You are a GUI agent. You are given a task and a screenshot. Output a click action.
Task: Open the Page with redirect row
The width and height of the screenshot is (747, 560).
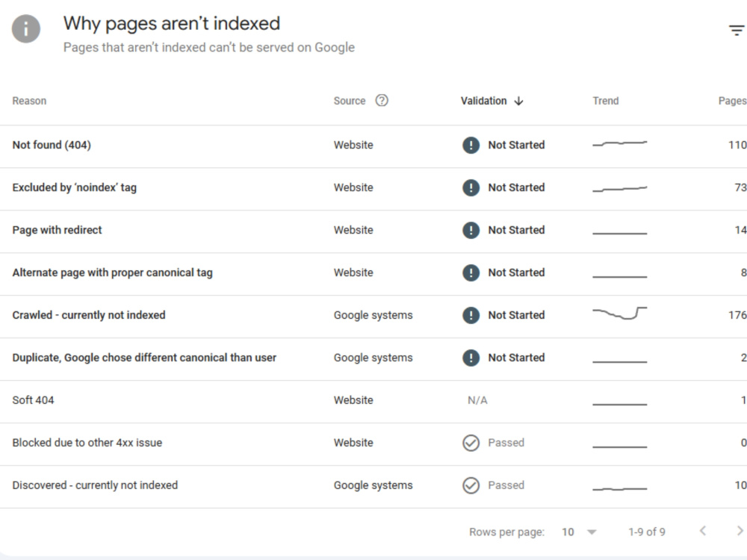[x=373, y=231]
